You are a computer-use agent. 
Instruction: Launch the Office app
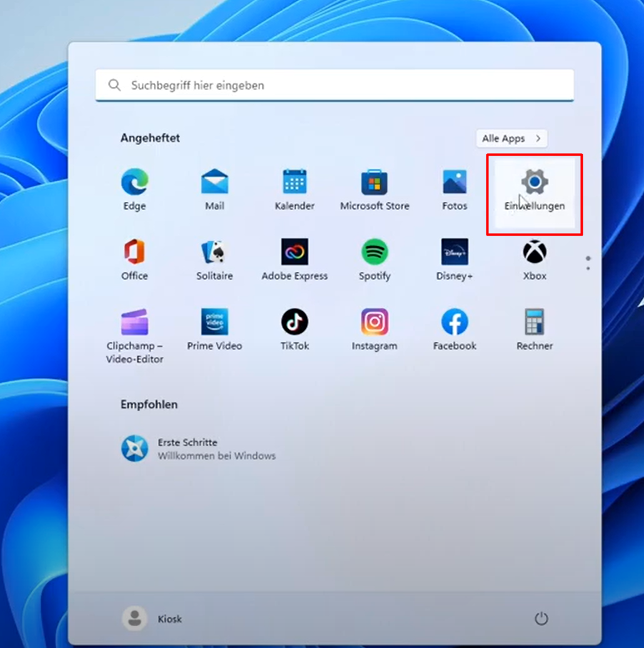pyautogui.click(x=134, y=259)
